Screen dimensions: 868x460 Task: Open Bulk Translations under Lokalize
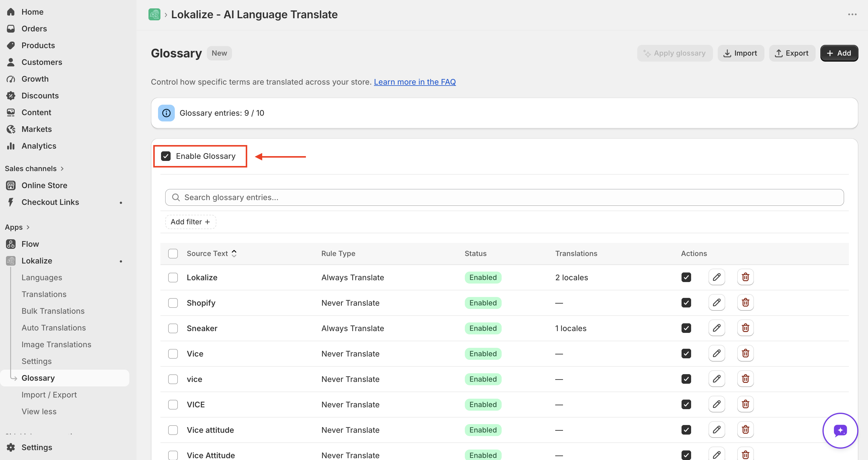point(53,311)
